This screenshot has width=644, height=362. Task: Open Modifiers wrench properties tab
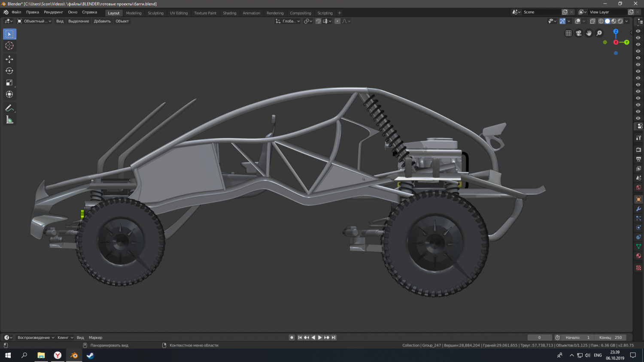639,209
